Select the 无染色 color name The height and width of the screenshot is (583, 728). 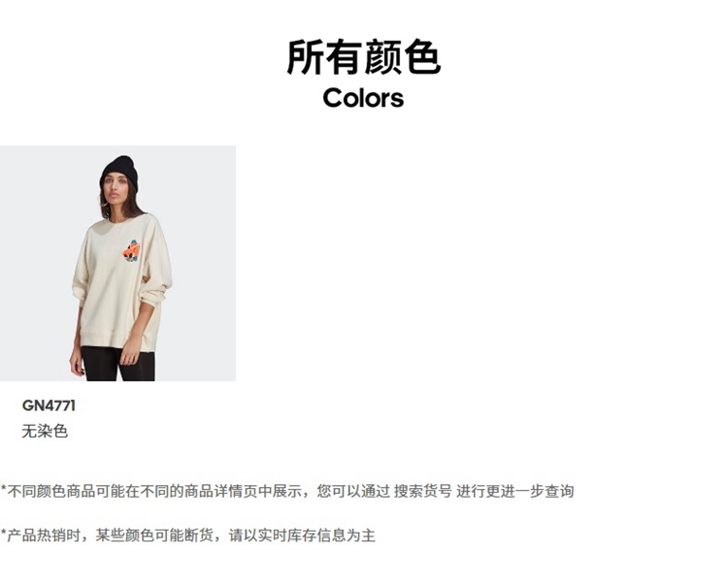45,432
